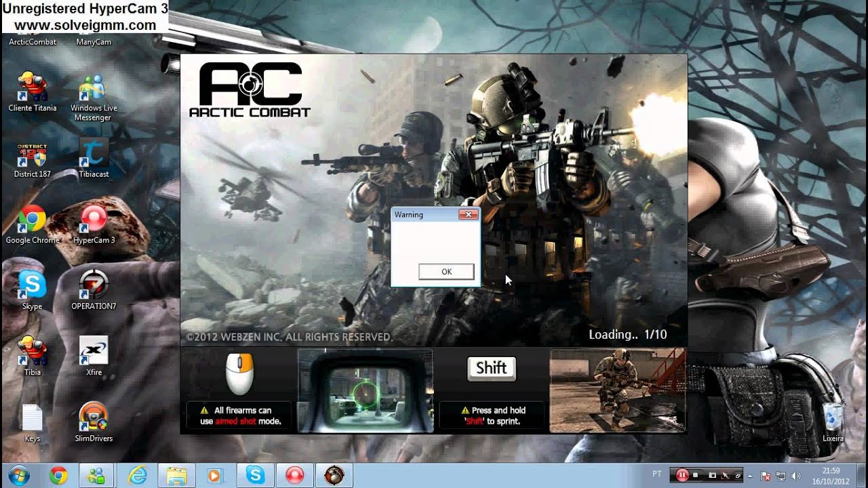Viewport: 868px width, 488px height.
Task: Switch to Skype in the taskbar
Action: point(255,475)
